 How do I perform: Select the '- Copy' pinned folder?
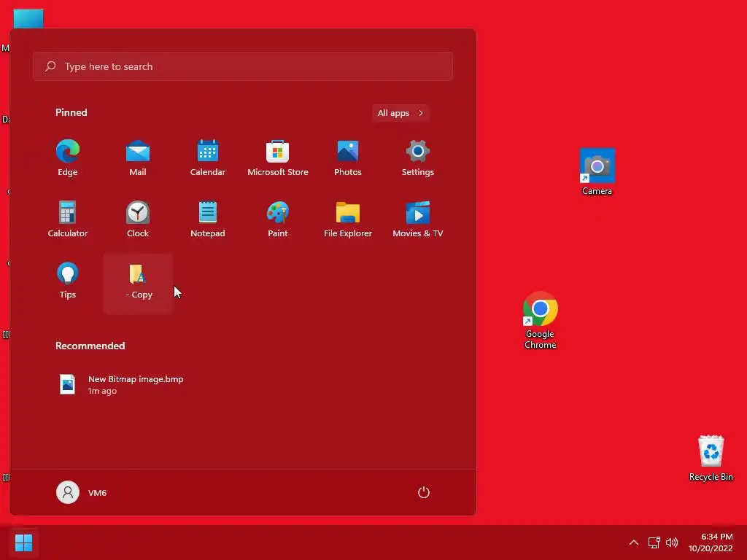[138, 284]
